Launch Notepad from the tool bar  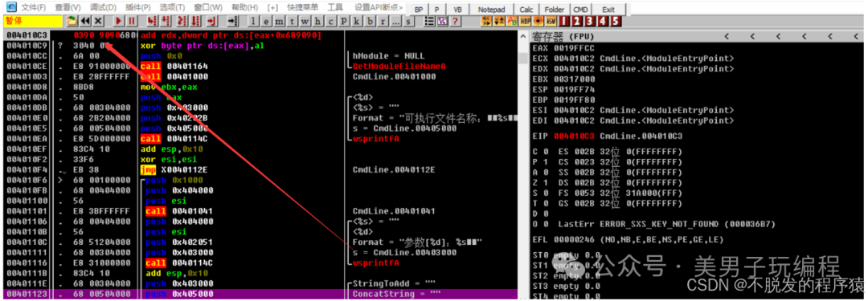pos(492,10)
